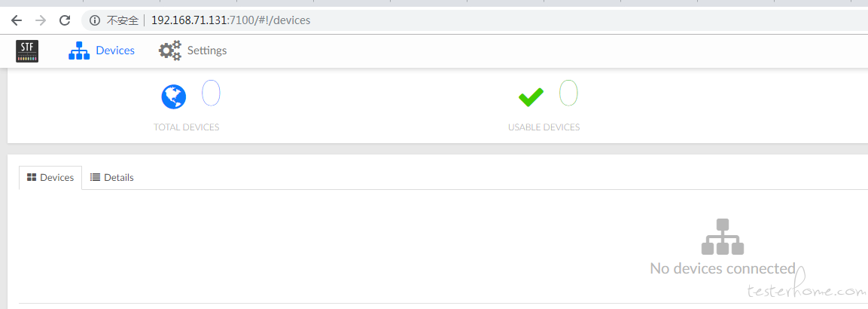This screenshot has height=309, width=868.
Task: Go back with browser back arrow
Action: click(x=17, y=20)
